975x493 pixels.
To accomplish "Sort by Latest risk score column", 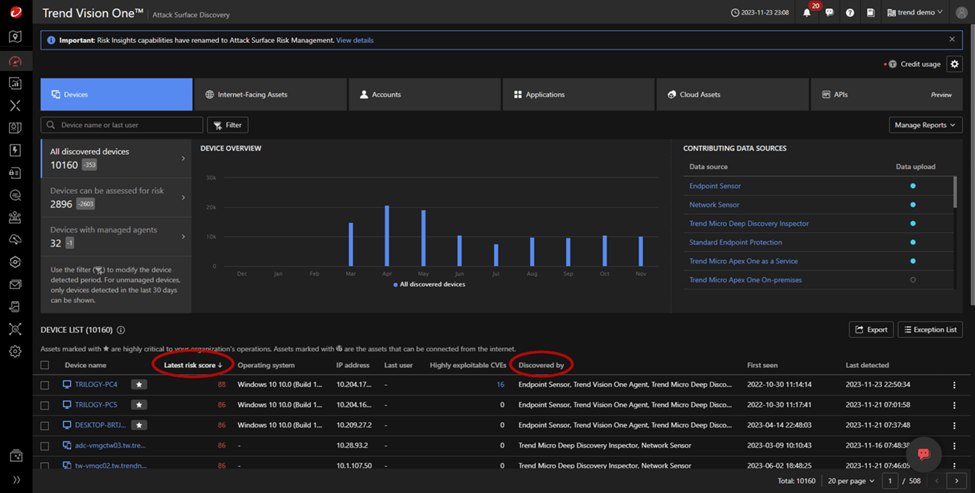I will tap(193, 365).
